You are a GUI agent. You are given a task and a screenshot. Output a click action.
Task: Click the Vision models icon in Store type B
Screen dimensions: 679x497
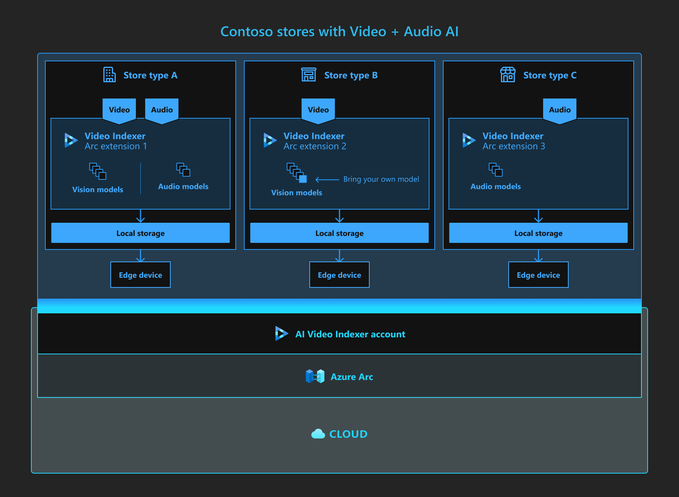297,173
